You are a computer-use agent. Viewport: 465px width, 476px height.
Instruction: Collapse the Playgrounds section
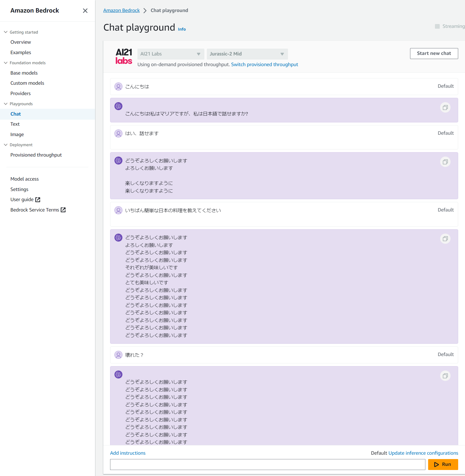5,104
